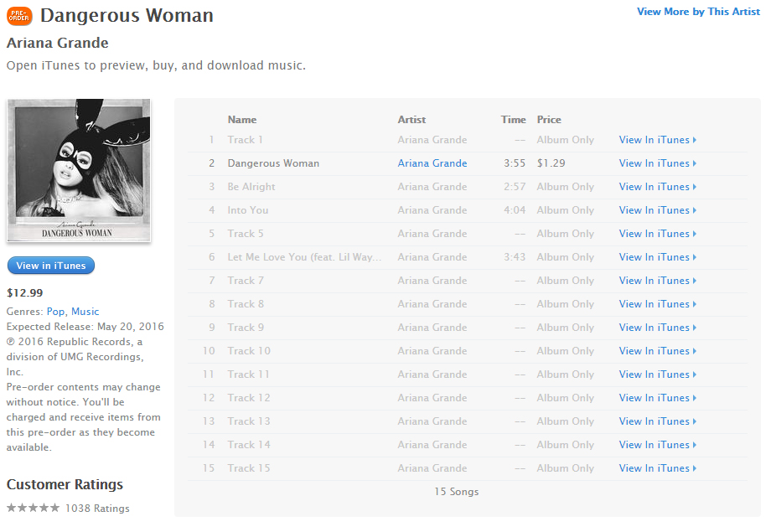This screenshot has height=532, width=771.
Task: Click the Time column header
Action: pos(514,120)
